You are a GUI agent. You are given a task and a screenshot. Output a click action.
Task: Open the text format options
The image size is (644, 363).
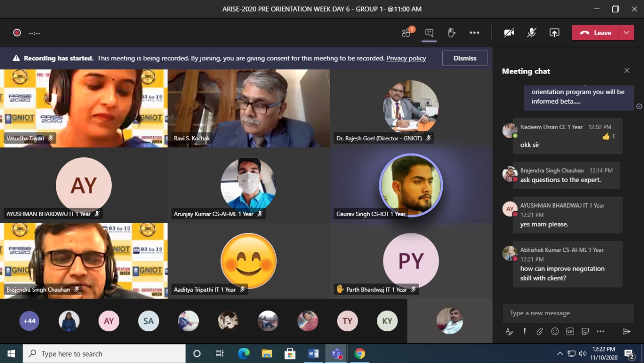(509, 331)
